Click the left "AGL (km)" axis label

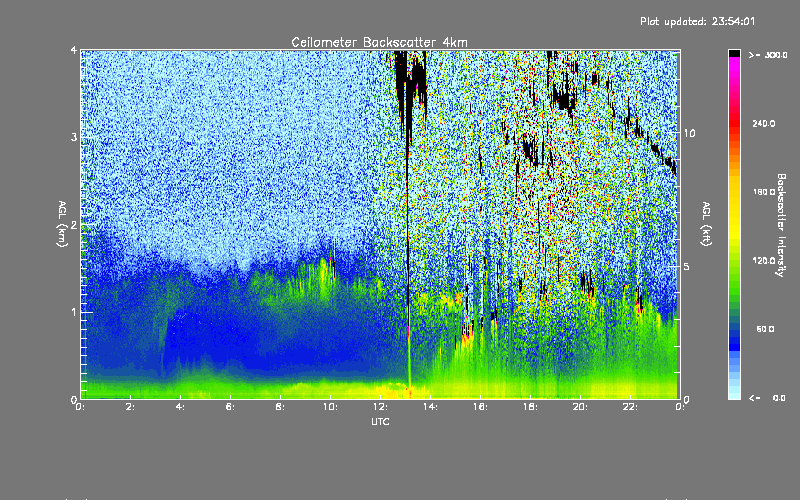click(62, 224)
